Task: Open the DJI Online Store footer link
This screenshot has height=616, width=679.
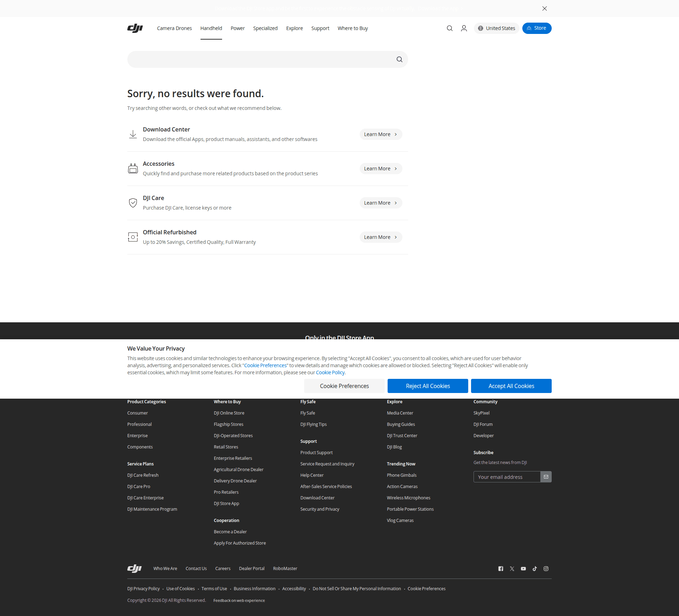Action: coord(229,413)
